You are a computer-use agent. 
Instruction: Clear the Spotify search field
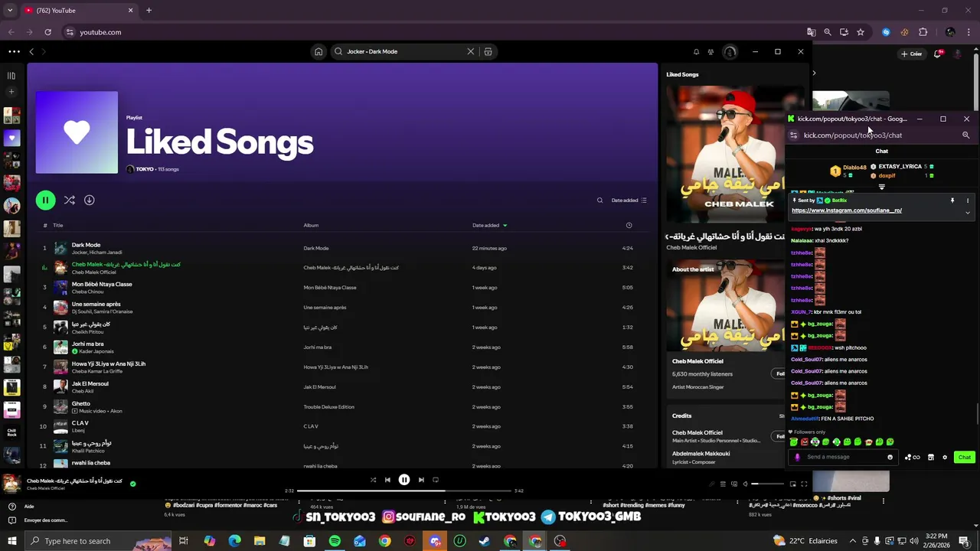pos(470,51)
